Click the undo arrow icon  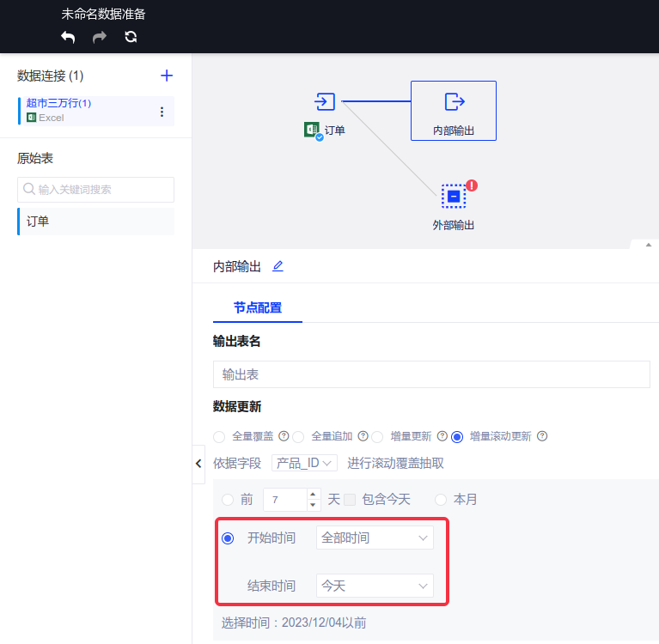[x=69, y=37]
